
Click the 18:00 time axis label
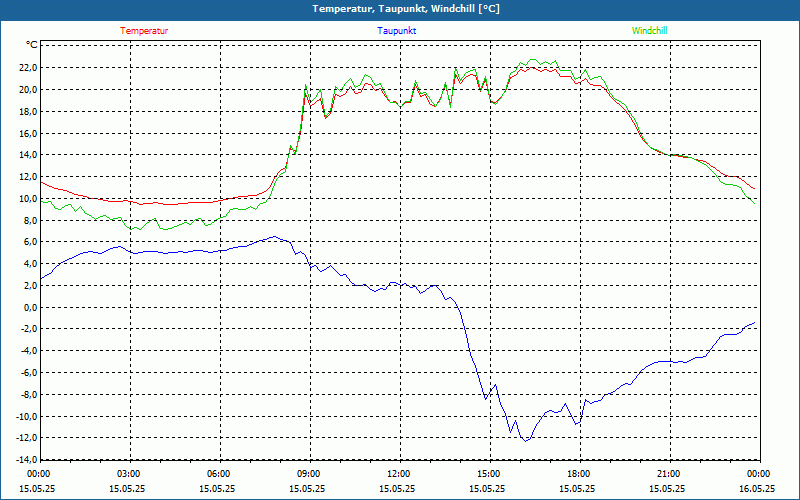pyautogui.click(x=578, y=474)
